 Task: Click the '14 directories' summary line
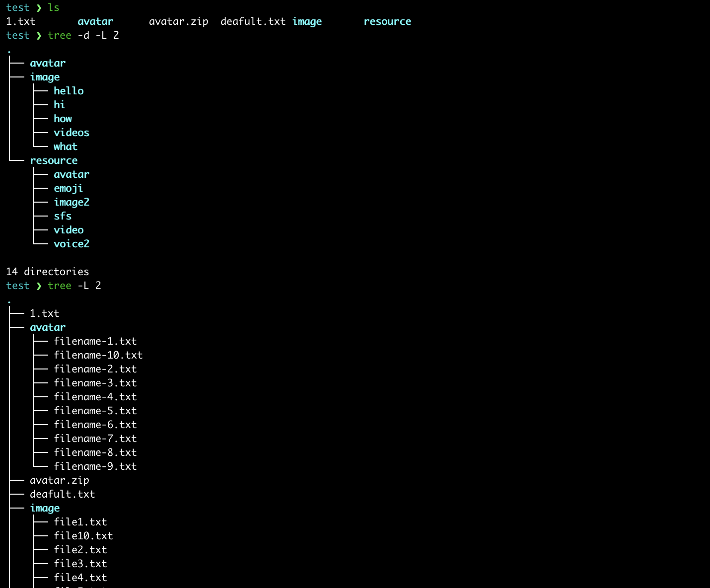point(48,272)
